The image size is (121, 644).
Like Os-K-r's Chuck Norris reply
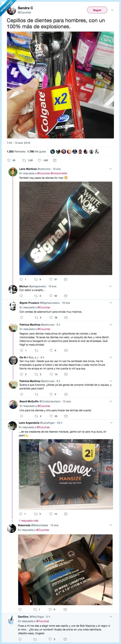point(51,374)
